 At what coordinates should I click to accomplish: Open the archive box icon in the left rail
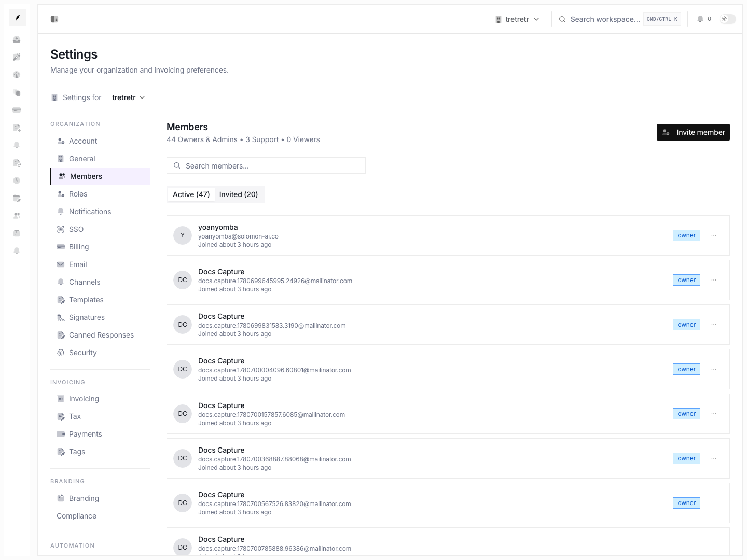point(17,233)
